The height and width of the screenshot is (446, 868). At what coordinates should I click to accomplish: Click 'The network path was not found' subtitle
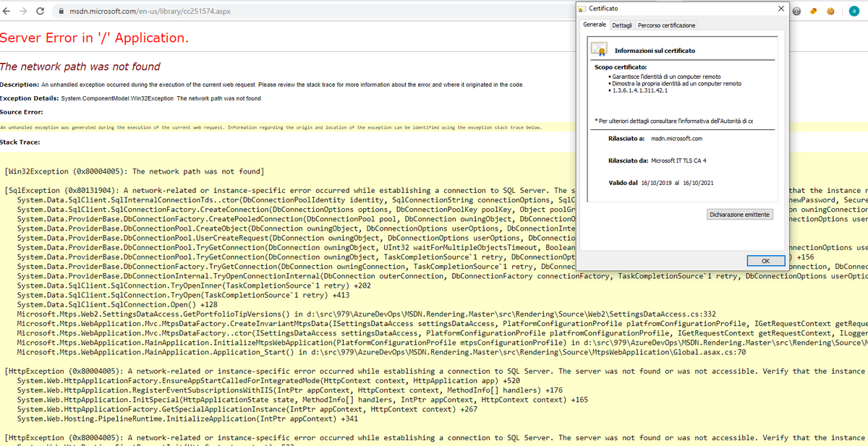pos(80,67)
